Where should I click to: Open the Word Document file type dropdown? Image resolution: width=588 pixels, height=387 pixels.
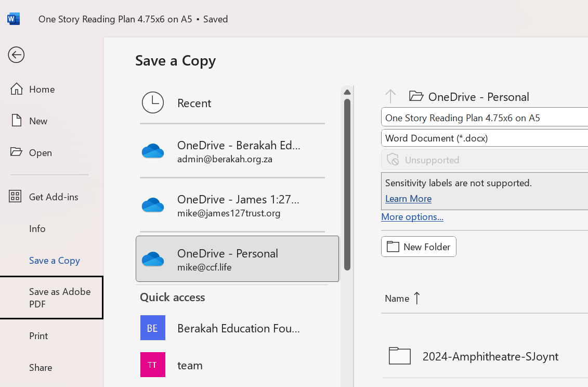[x=484, y=138]
